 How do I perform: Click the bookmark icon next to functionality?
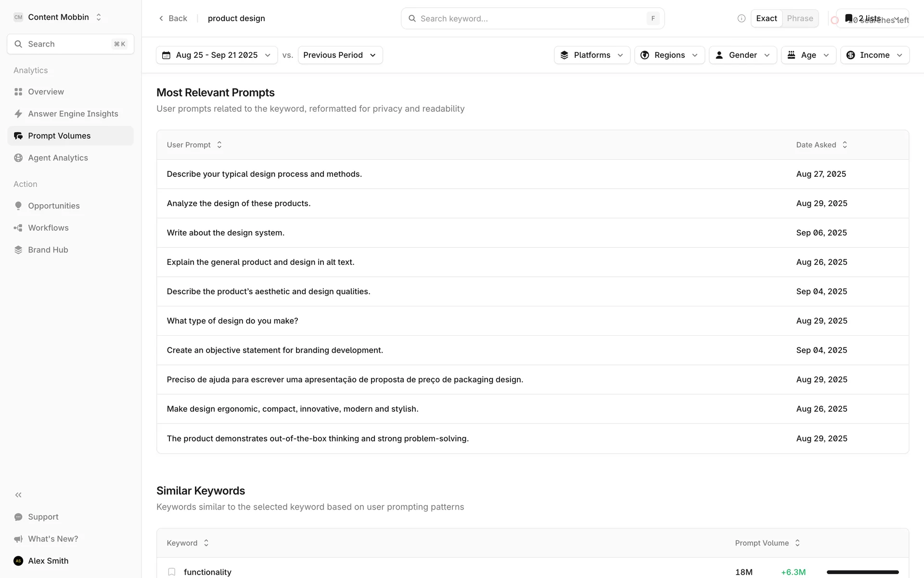(171, 572)
